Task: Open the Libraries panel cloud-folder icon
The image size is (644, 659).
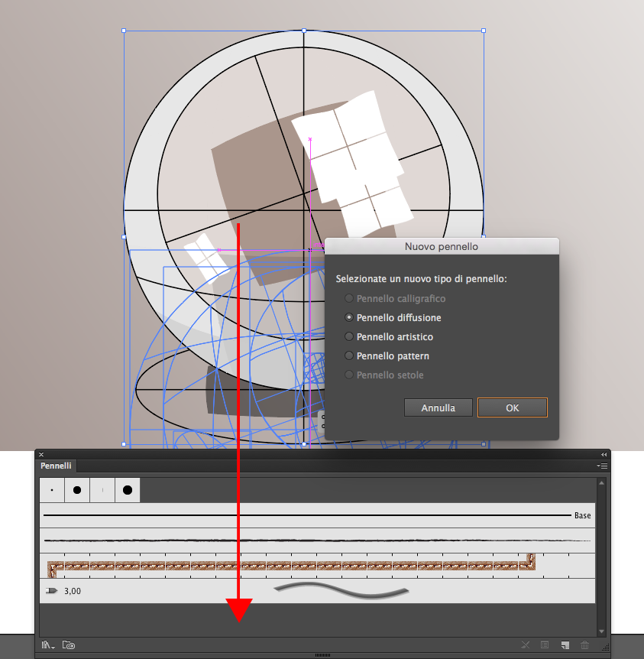Action: (69, 644)
